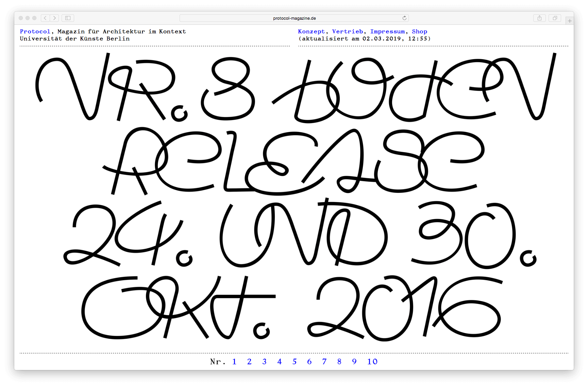Go to the Vertrieb link
The width and height of the screenshot is (588, 387).
(348, 31)
